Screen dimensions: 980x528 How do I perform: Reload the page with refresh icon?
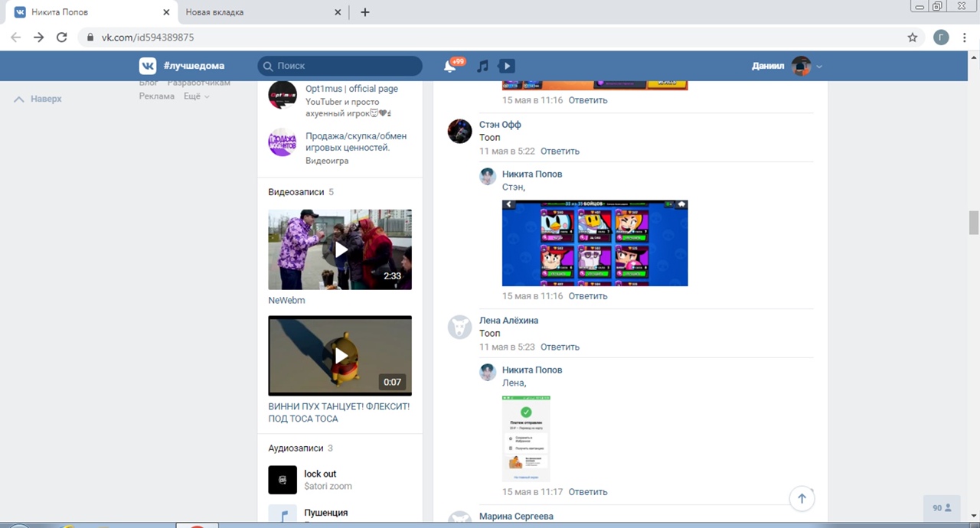tap(62, 37)
